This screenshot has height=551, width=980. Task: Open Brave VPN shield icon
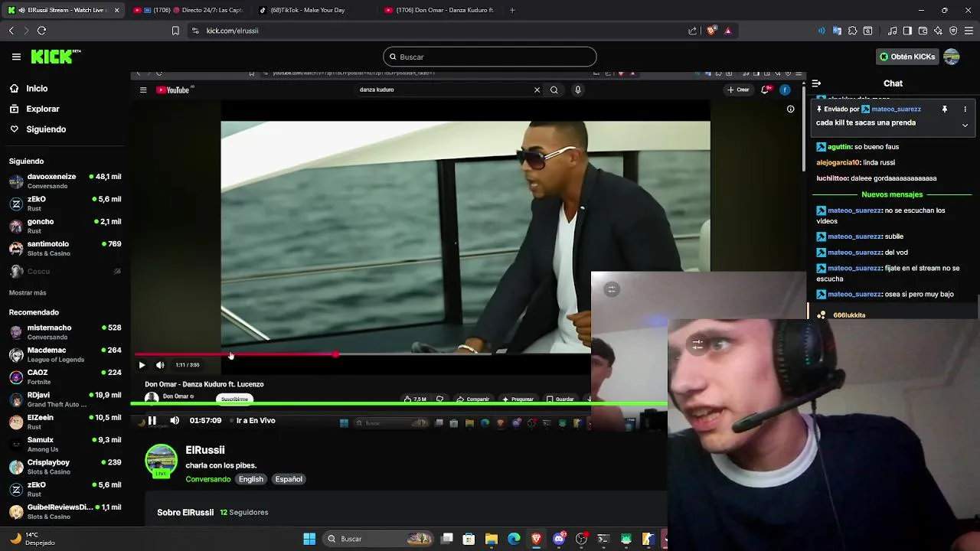point(953,31)
